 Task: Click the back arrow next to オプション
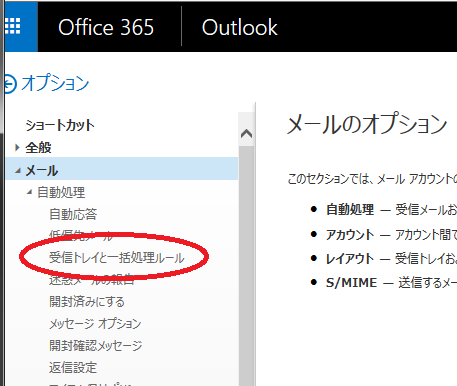coord(10,84)
